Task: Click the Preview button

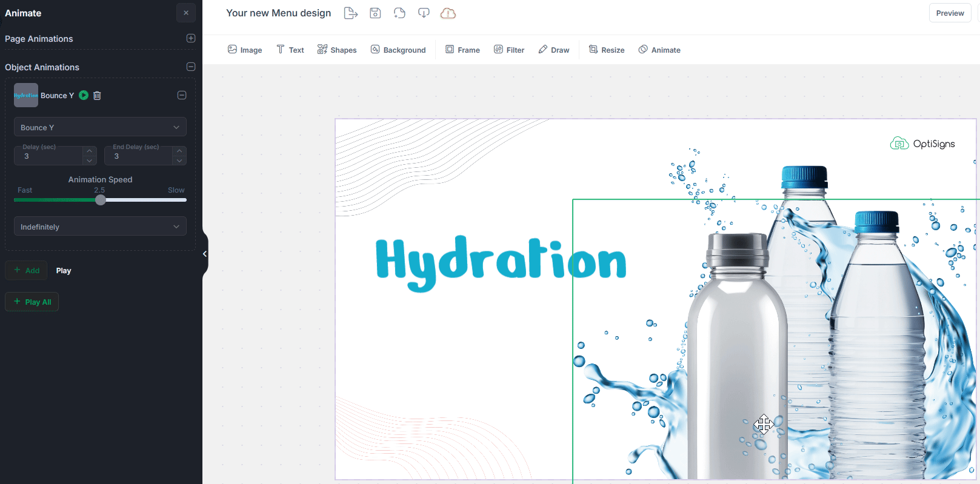Action: point(950,13)
